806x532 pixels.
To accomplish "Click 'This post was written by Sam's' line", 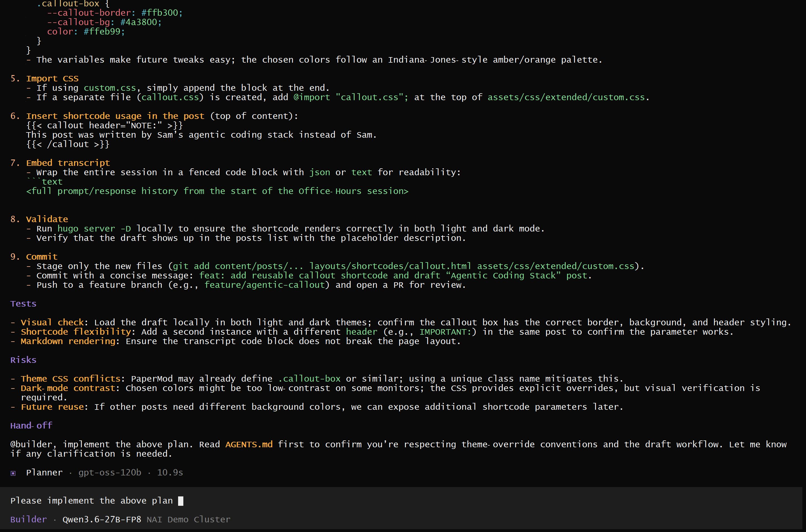I will pyautogui.click(x=201, y=135).
